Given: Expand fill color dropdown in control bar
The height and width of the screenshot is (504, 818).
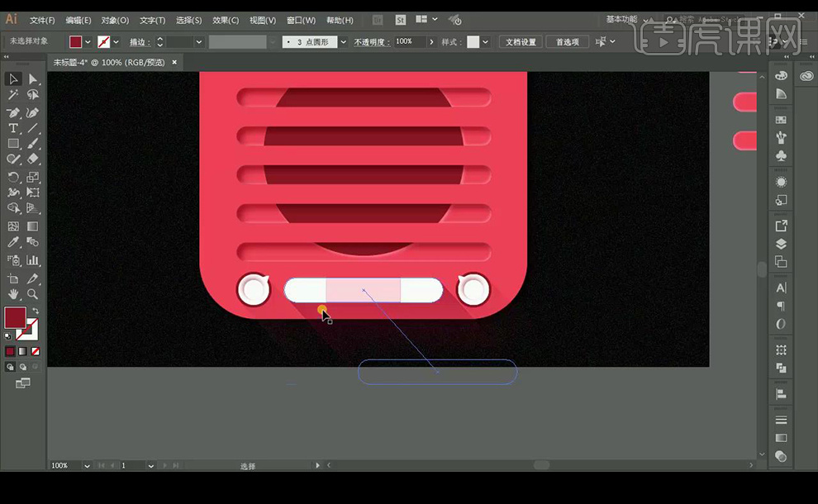Looking at the screenshot, I should [x=88, y=42].
